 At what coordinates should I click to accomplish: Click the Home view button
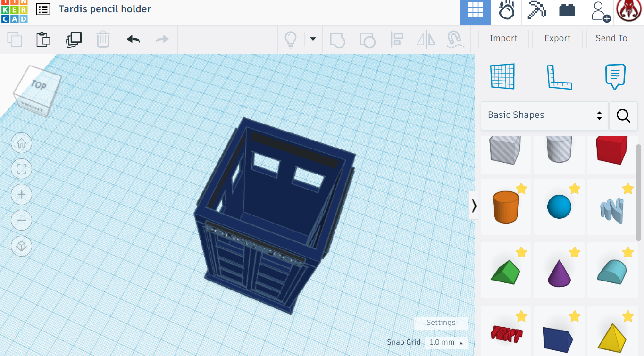tap(22, 143)
